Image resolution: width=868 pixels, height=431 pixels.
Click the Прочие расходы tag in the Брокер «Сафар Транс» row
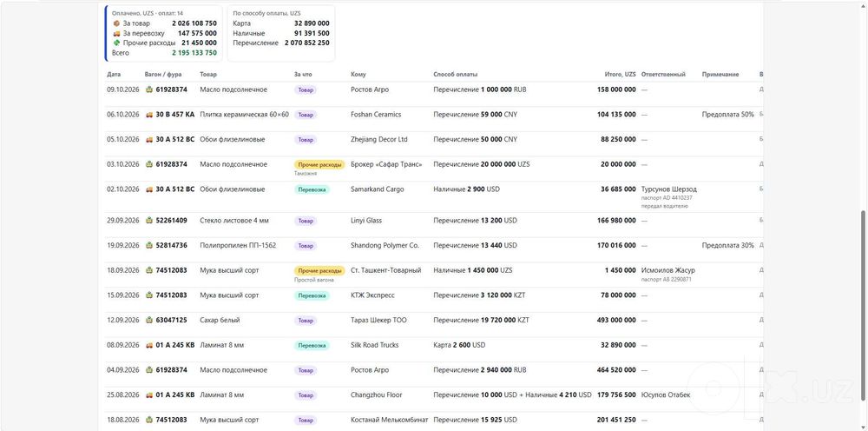(319, 164)
